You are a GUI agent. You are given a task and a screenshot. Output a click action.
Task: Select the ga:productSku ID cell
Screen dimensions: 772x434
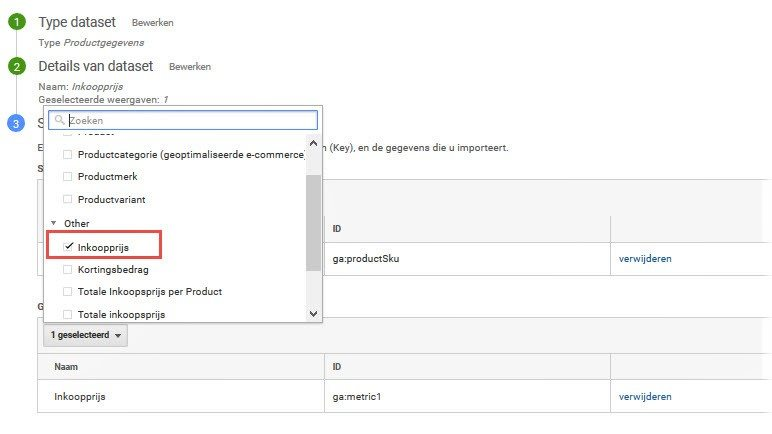tap(467, 259)
